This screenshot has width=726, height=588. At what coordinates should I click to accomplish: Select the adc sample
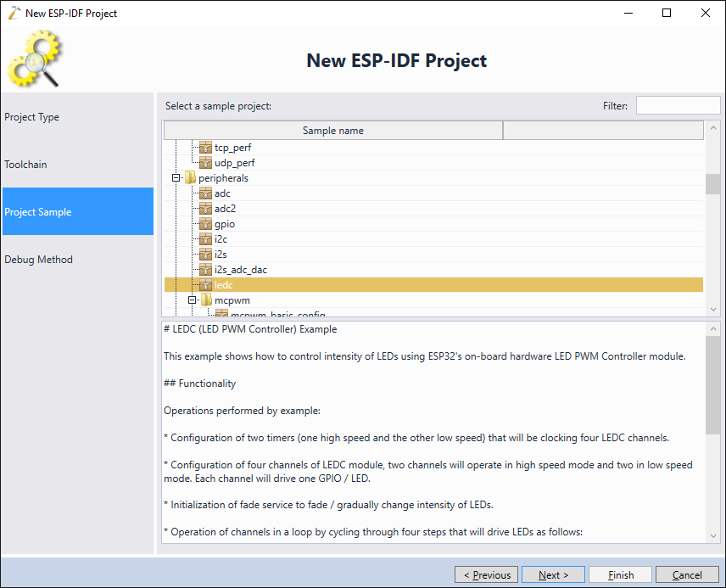click(x=222, y=193)
